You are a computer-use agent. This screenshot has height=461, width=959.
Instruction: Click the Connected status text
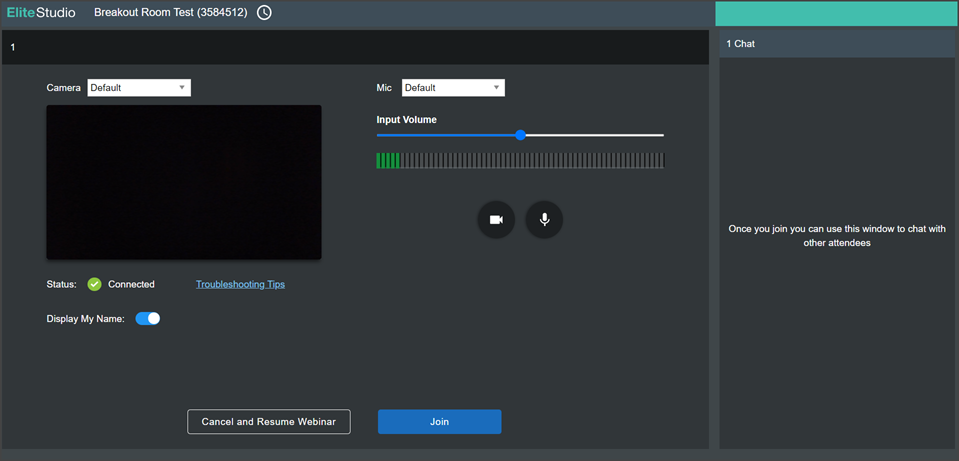point(131,284)
